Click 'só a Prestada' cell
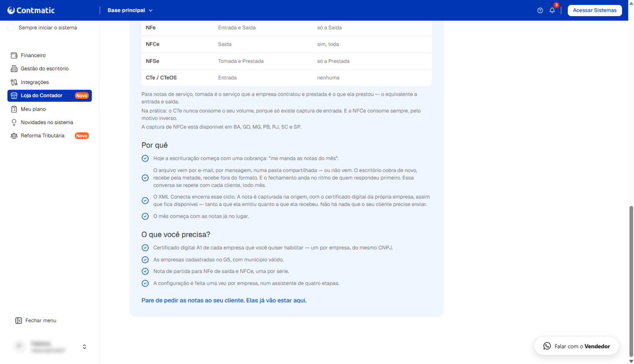The image size is (634, 364). tap(334, 61)
